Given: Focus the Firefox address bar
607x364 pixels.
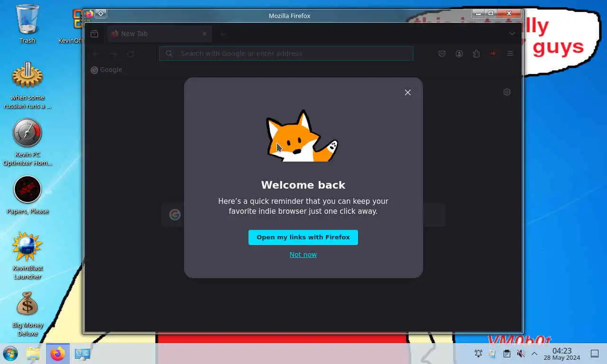Looking at the screenshot, I should (286, 54).
